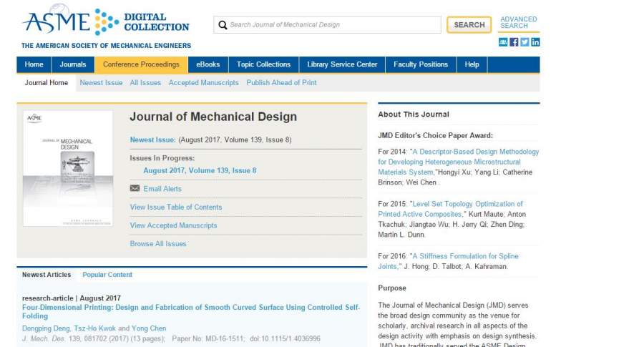Click the 'Newest Issue:' link in journal panel

pos(153,140)
